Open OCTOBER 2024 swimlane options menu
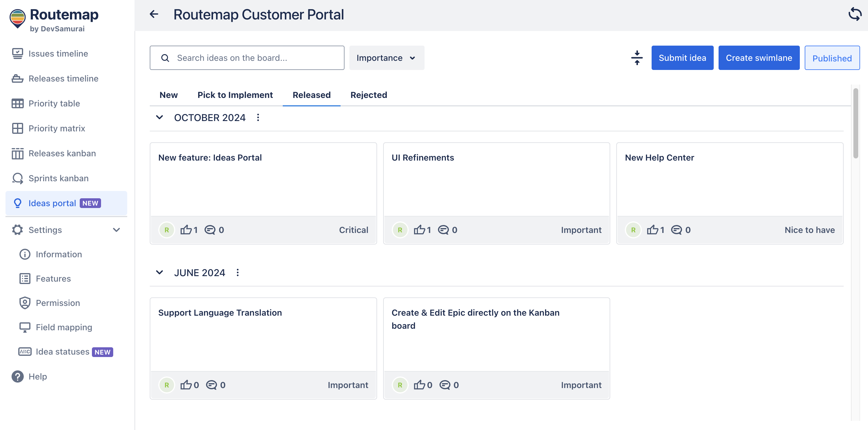 tap(258, 117)
